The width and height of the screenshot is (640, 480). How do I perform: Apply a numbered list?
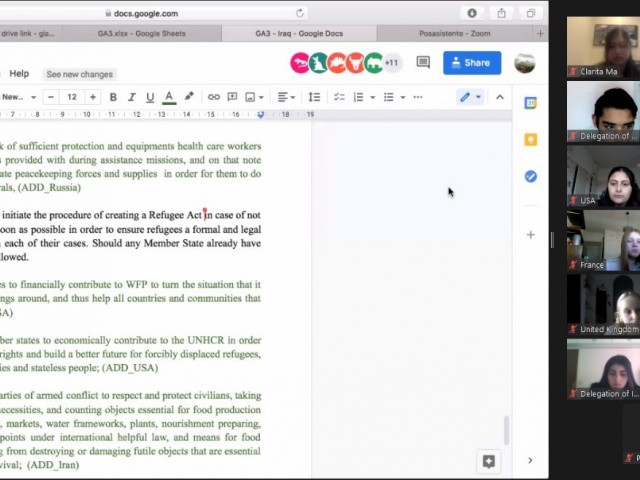358,97
